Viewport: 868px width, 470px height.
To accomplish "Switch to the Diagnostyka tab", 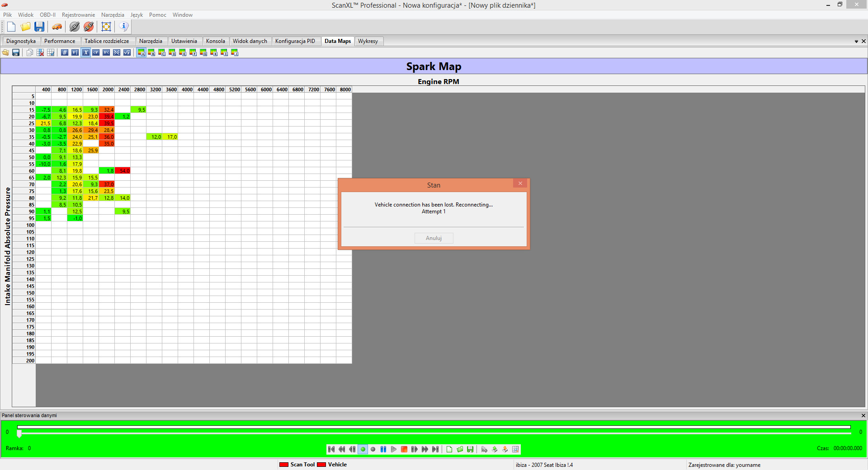I will pyautogui.click(x=21, y=41).
